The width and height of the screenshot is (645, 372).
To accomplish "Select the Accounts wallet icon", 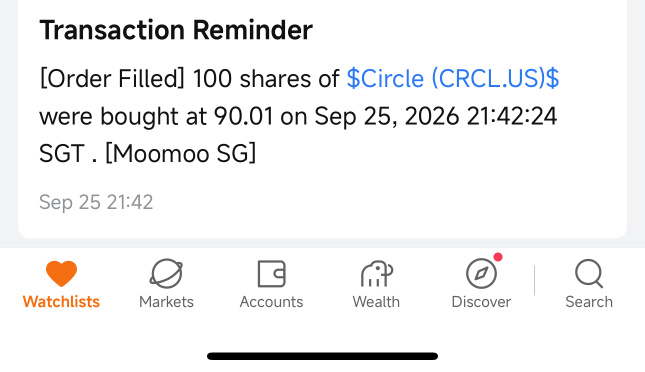I will 271,274.
